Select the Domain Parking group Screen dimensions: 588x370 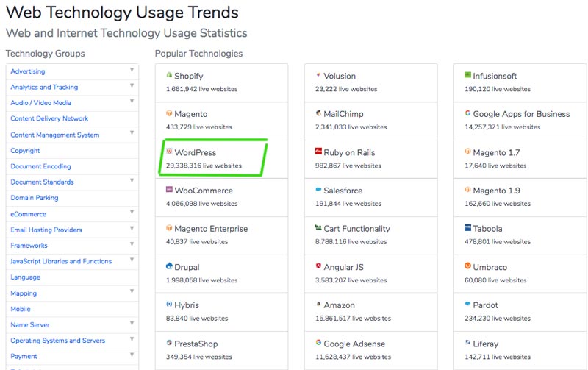pyautogui.click(x=35, y=198)
